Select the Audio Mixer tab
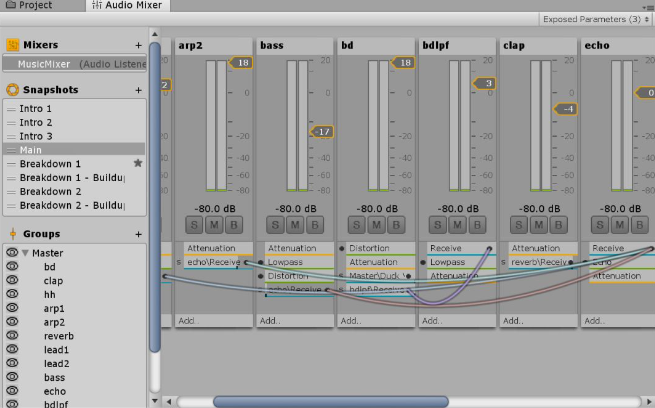The image size is (655, 408). 128,6
